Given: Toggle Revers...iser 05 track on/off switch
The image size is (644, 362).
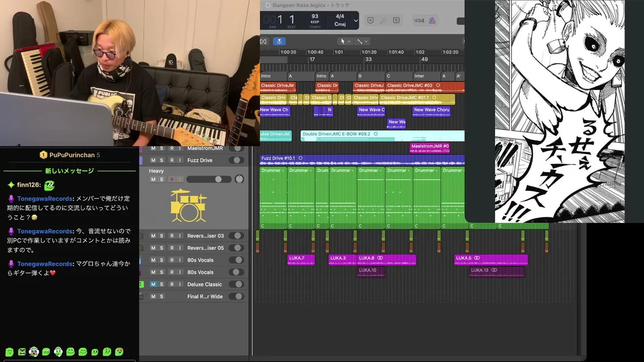Looking at the screenshot, I should pyautogui.click(x=236, y=248).
